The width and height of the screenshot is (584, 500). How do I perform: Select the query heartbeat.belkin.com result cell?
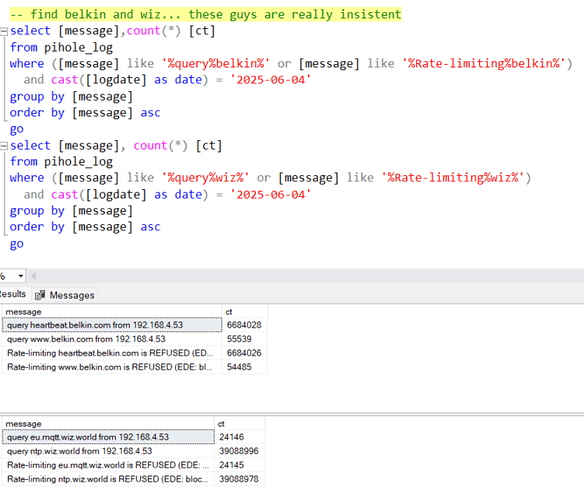pyautogui.click(x=112, y=325)
